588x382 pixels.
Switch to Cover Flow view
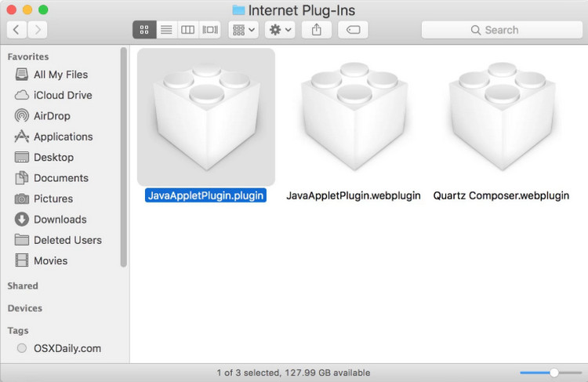click(x=209, y=30)
